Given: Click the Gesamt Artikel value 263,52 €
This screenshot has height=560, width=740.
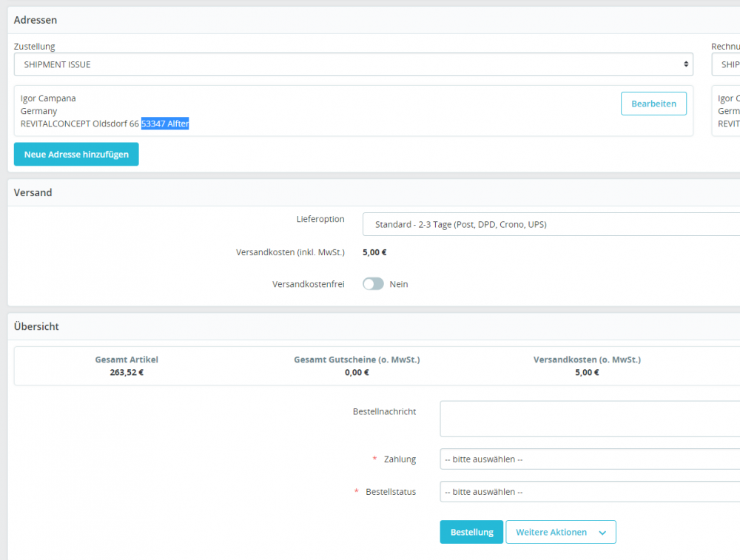Looking at the screenshot, I should pyautogui.click(x=127, y=372).
